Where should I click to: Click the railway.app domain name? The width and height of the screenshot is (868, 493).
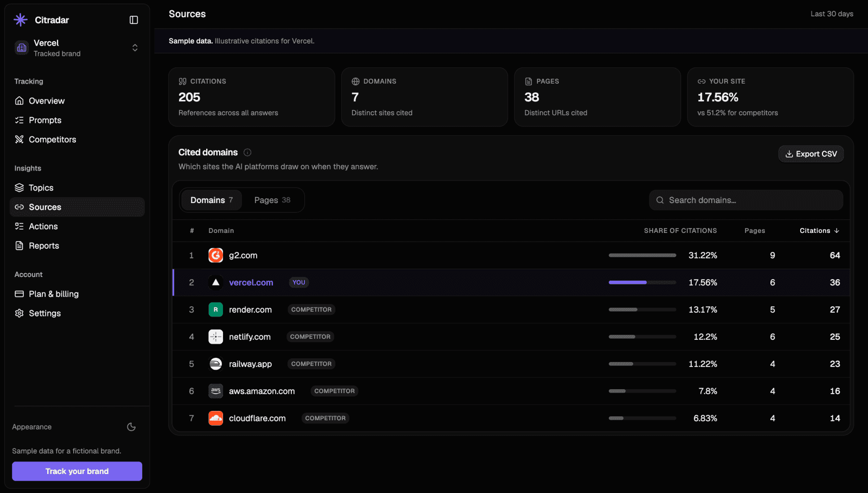point(250,364)
